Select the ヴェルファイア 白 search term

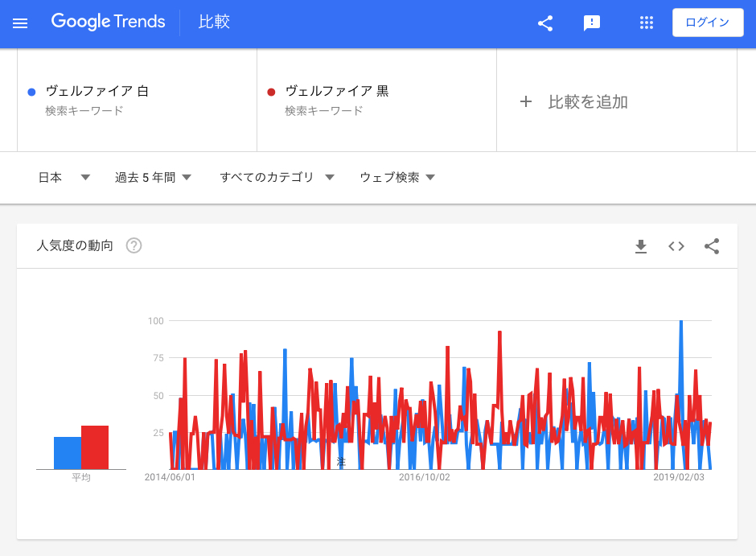point(97,92)
